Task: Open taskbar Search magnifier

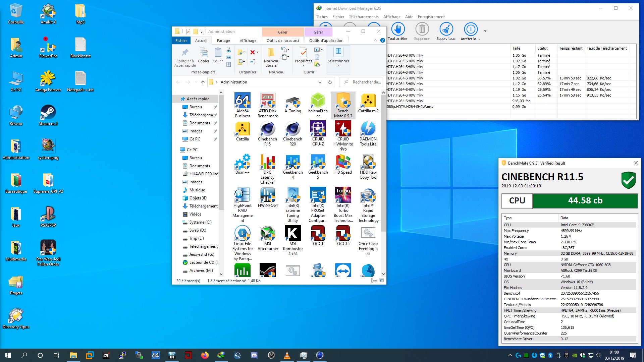Action: pyautogui.click(x=24, y=355)
